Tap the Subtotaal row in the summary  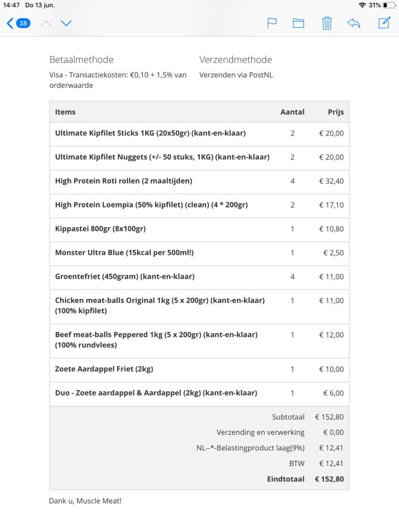288,417
